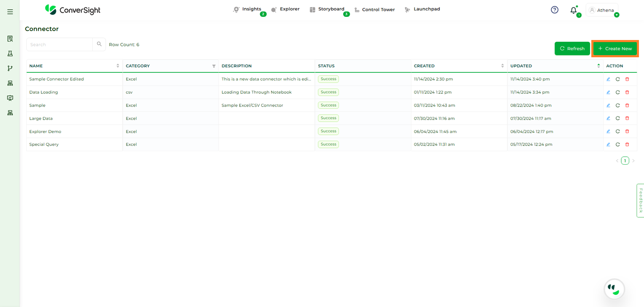Open the chat assistant bubble icon

click(614, 289)
